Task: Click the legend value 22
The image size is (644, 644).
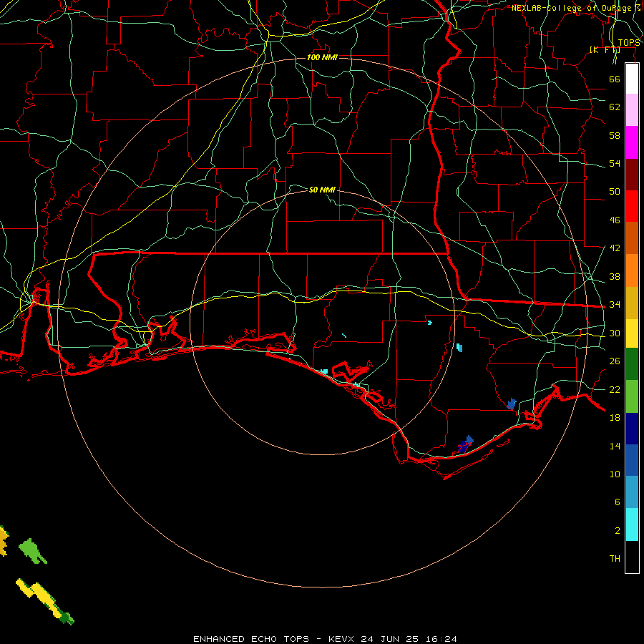Action: 615,389
